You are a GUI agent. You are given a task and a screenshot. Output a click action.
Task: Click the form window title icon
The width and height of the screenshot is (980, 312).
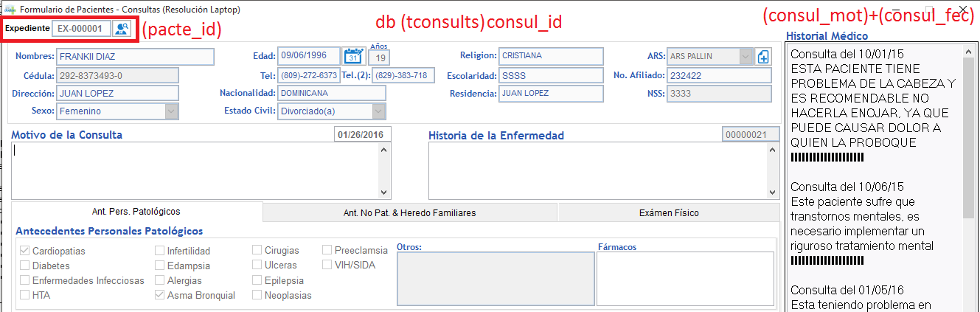click(10, 10)
